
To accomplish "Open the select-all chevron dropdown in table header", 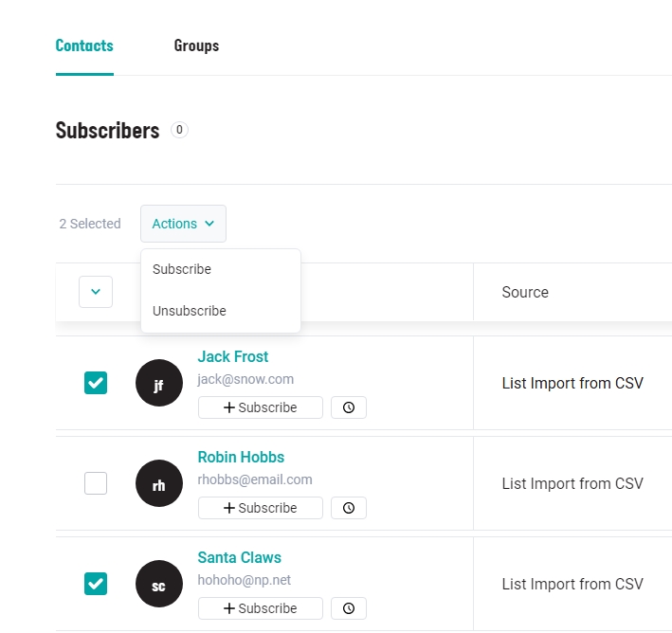I will [96, 292].
